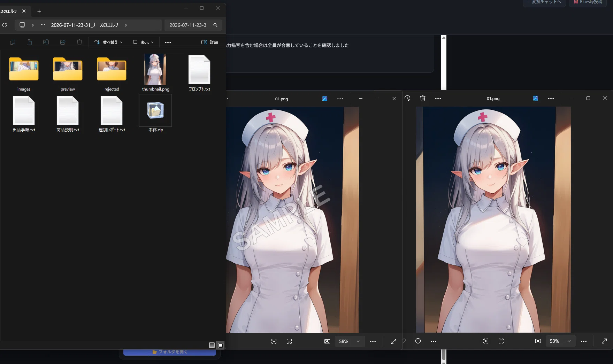Open 表示 view dropdown
This screenshot has height=364, width=613.
(143, 42)
